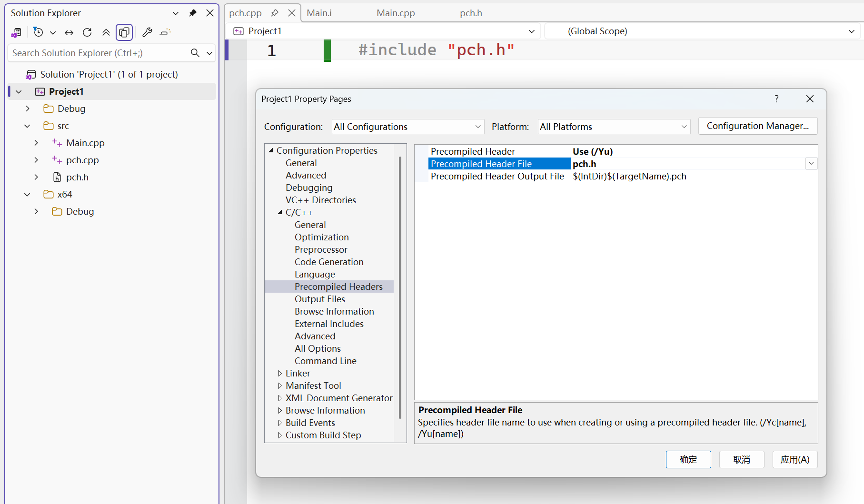The height and width of the screenshot is (504, 864).
Task: Select Solution 'Project1' node
Action: tap(109, 74)
